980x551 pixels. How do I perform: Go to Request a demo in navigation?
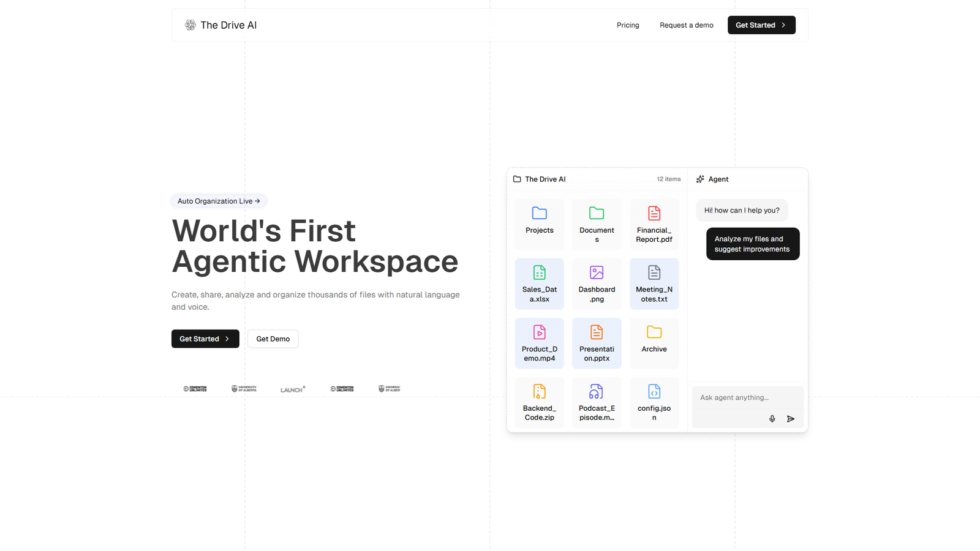(686, 25)
